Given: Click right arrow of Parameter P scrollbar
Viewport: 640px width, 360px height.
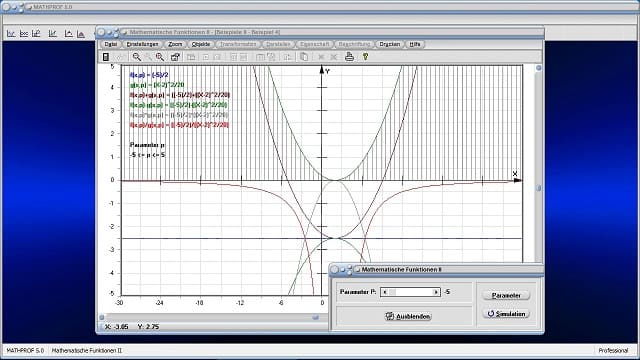Looking at the screenshot, I should point(436,292).
